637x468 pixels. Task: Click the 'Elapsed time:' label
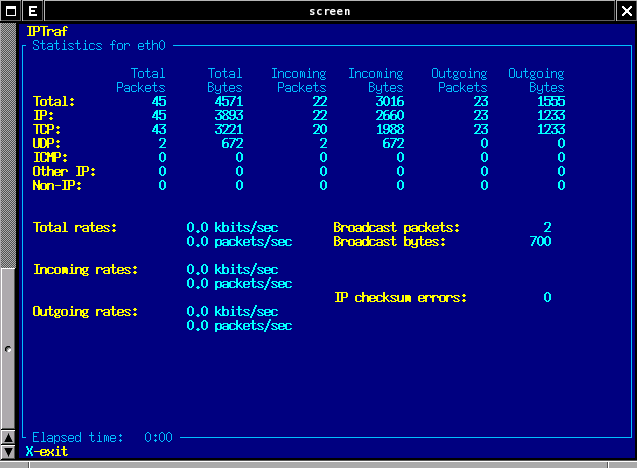tap(78, 438)
